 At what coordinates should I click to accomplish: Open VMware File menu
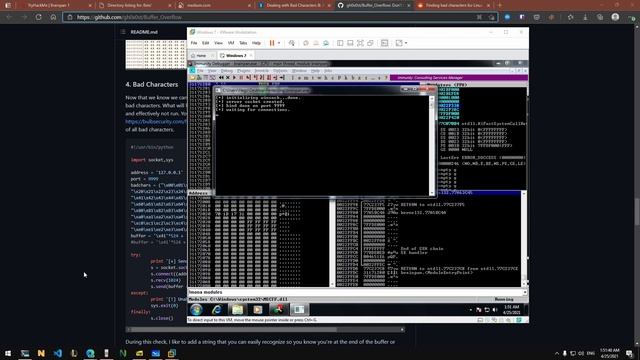pos(194,43)
